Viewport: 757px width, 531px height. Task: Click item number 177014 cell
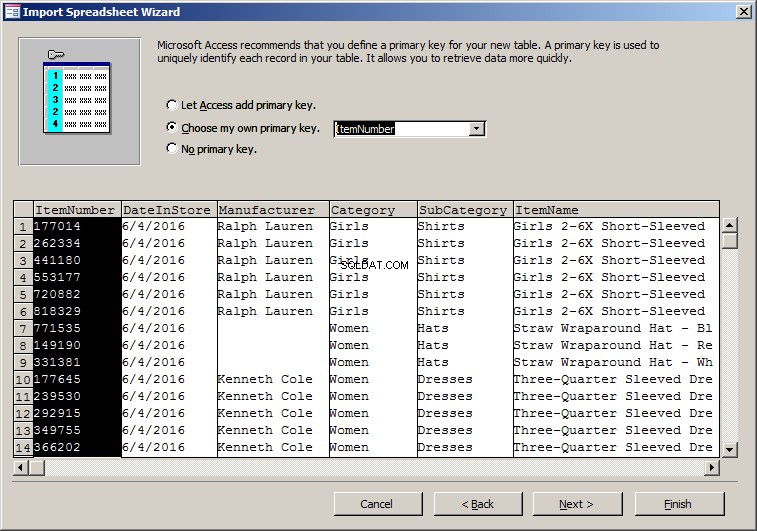click(77, 226)
